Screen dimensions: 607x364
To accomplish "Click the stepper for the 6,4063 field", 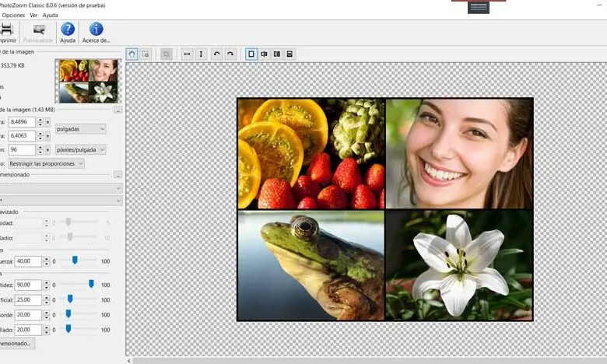I will 40,136.
